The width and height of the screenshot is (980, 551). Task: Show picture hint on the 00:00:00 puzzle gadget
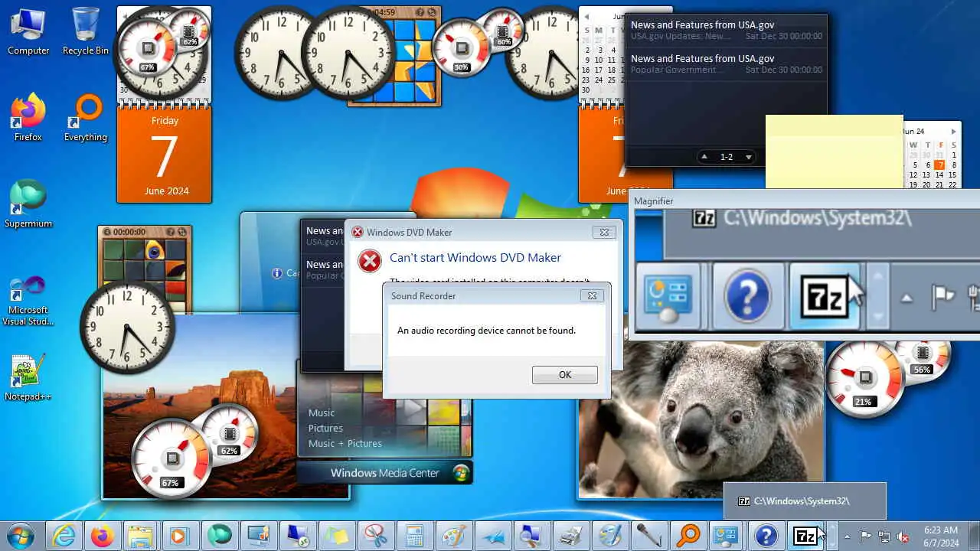coord(171,232)
